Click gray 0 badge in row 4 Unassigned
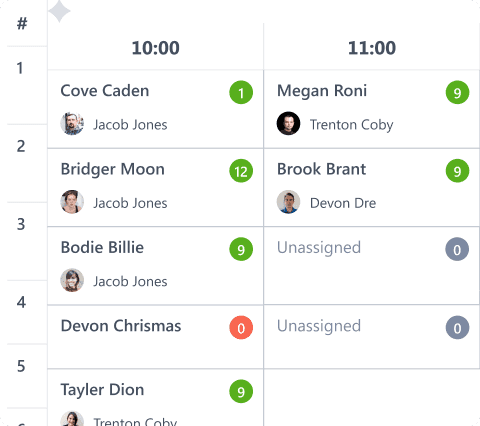This screenshot has width=480, height=426. pyautogui.click(x=457, y=328)
